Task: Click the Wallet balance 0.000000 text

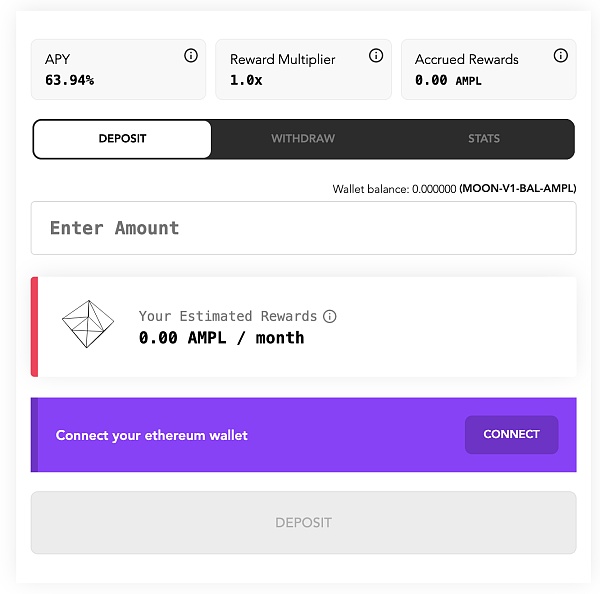Action: click(394, 189)
